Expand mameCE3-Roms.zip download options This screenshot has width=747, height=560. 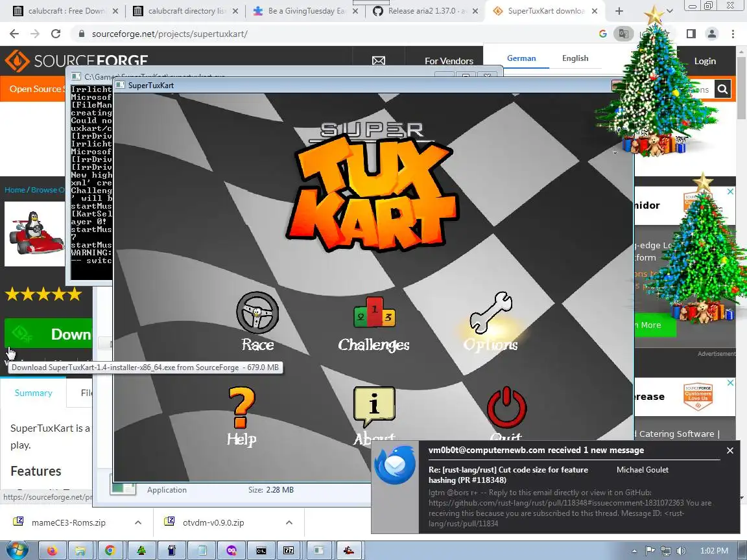point(138,522)
